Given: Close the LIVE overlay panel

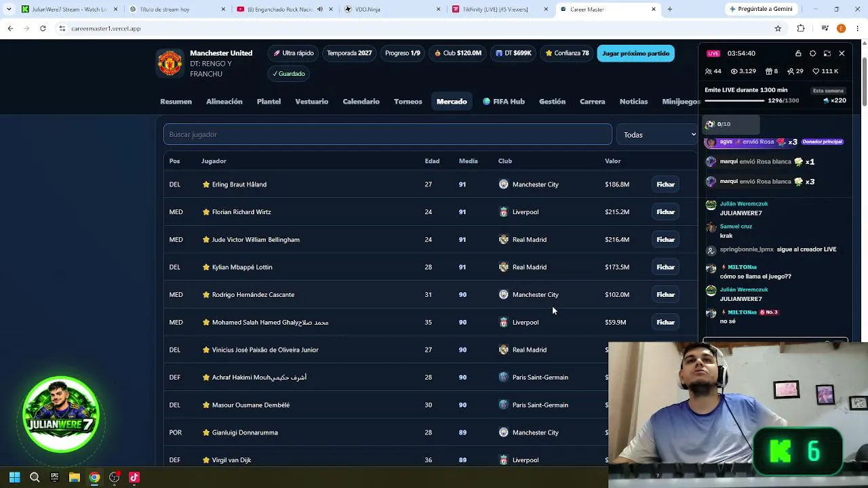Looking at the screenshot, I should [842, 54].
